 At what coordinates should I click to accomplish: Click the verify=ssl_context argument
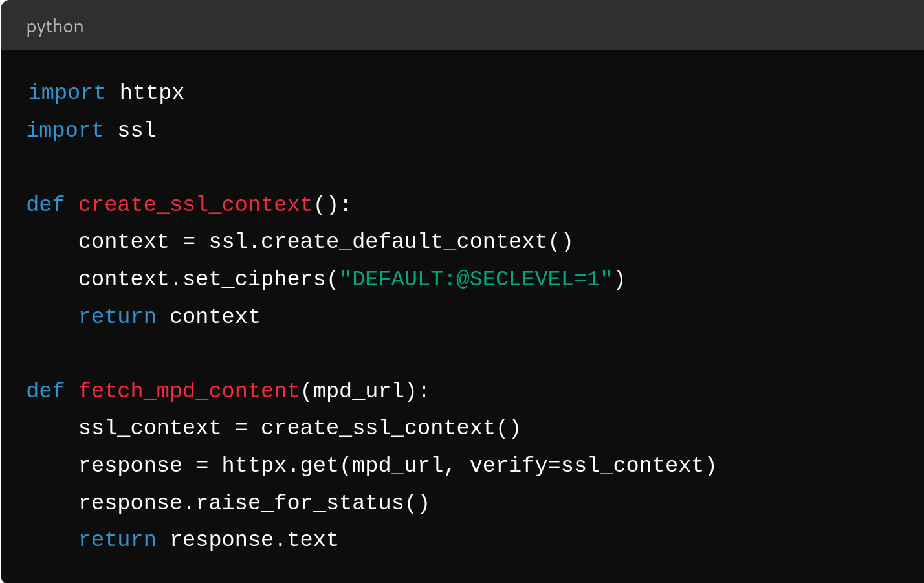(586, 465)
